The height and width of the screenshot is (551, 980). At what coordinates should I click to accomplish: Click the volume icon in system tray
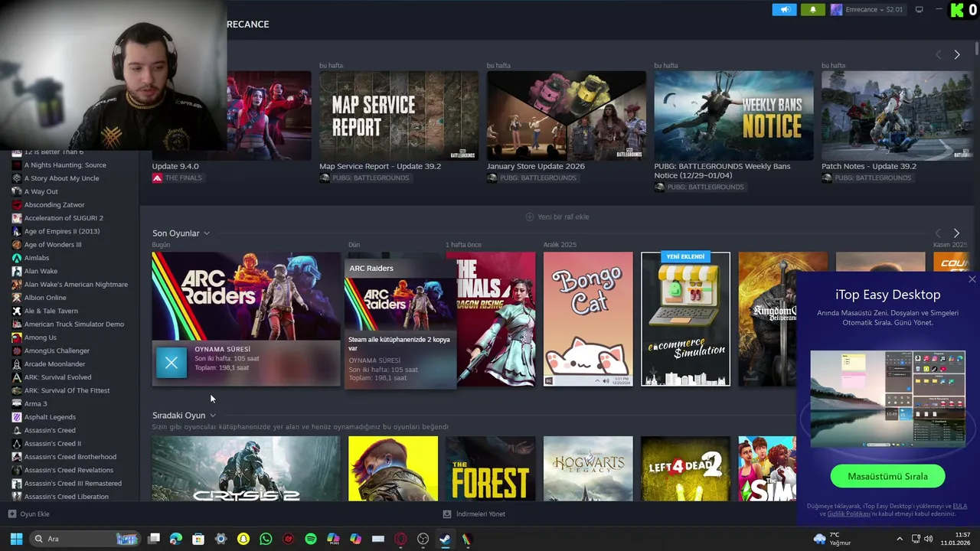point(929,539)
